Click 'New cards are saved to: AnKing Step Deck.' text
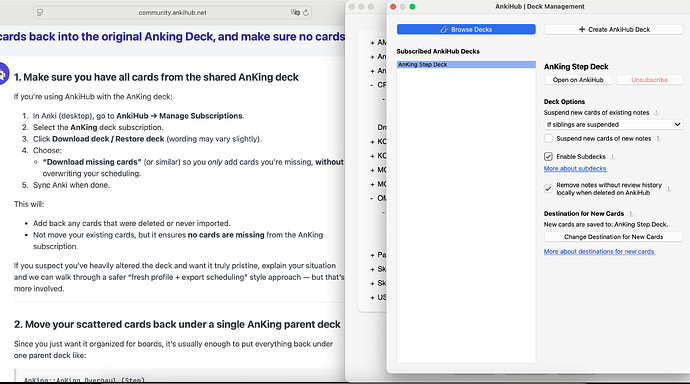Screen dimensions: 690x384 [606, 224]
